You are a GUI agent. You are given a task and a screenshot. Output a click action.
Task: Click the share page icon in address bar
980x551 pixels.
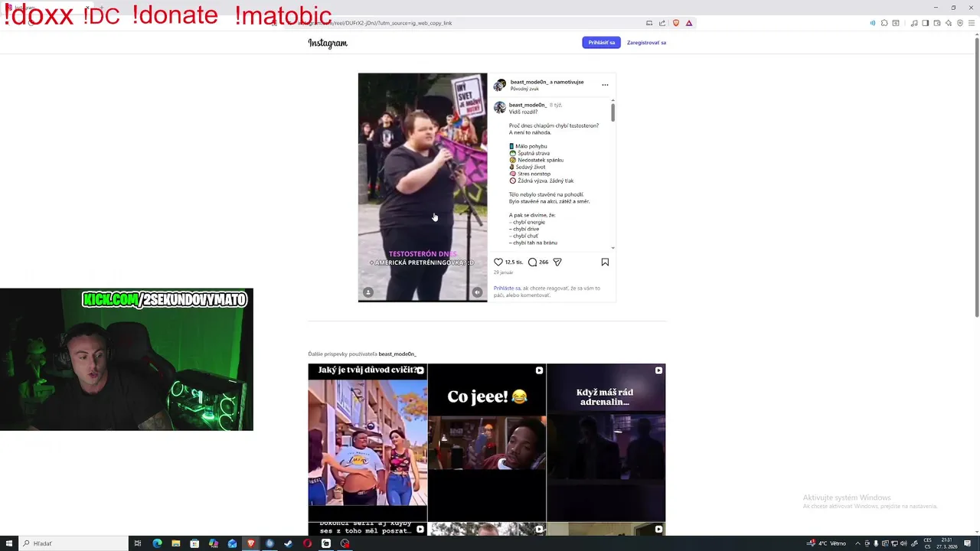pyautogui.click(x=661, y=23)
